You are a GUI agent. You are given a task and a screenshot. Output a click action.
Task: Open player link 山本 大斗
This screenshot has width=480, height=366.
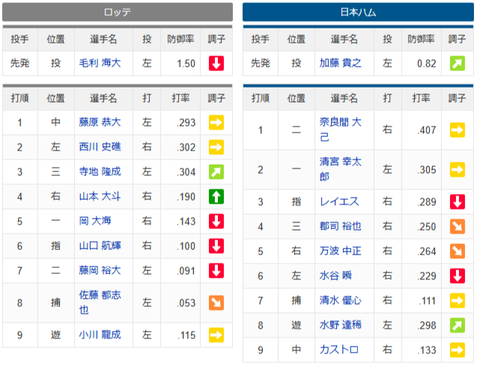pos(100,196)
